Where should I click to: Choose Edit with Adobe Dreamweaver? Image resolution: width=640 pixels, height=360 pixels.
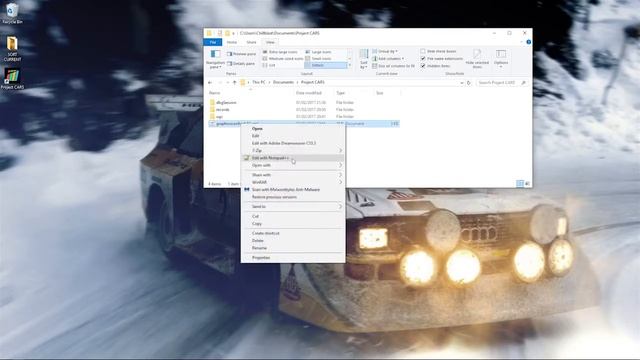pyautogui.click(x=293, y=143)
